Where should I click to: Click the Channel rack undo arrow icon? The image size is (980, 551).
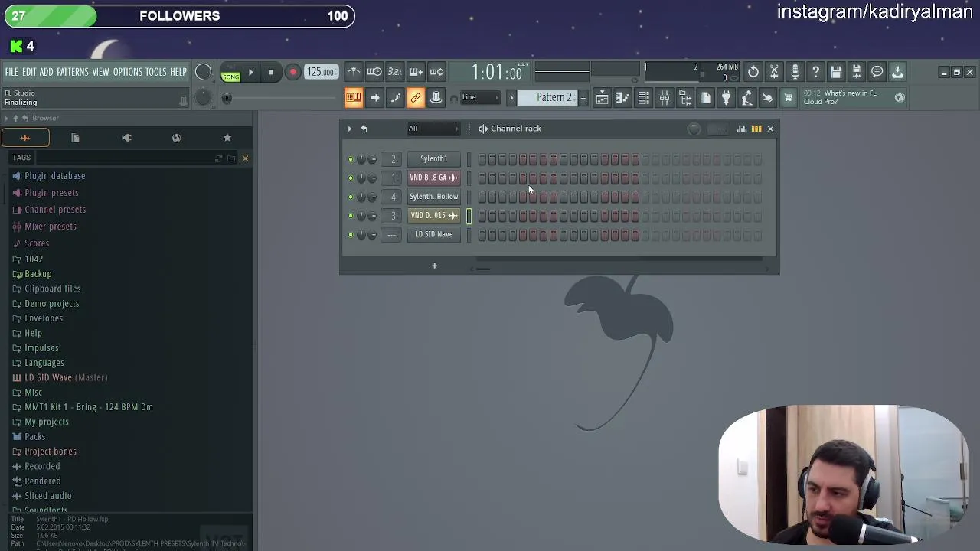(x=364, y=129)
